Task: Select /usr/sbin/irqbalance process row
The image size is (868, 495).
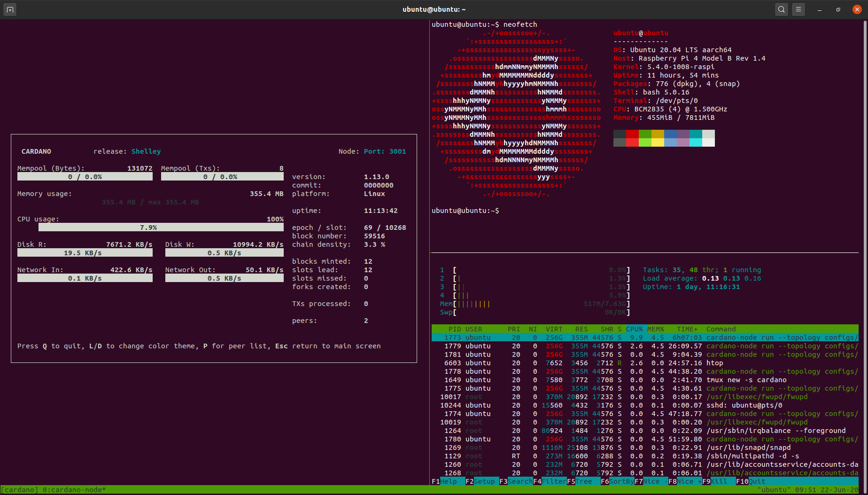Action: pos(645,431)
